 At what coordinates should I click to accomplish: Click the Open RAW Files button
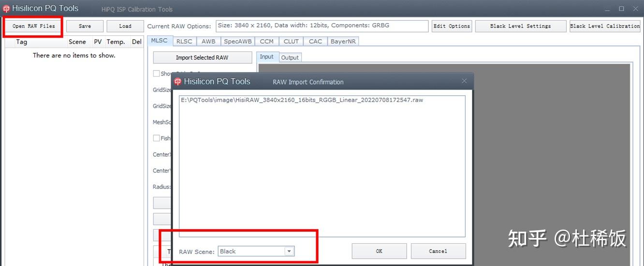(x=34, y=26)
